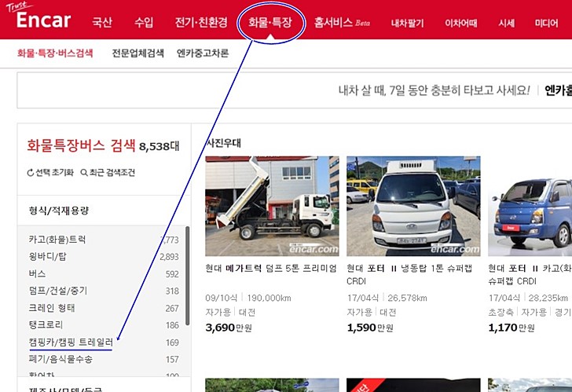Open the 미디어 menu
Screen dimensions: 572x392
click(546, 24)
